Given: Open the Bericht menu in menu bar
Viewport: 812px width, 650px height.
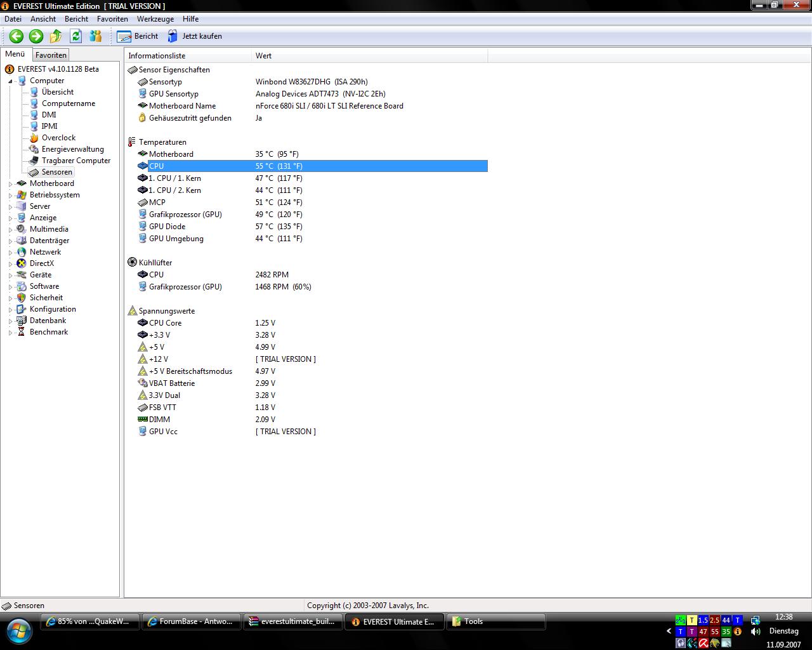Looking at the screenshot, I should (x=76, y=19).
